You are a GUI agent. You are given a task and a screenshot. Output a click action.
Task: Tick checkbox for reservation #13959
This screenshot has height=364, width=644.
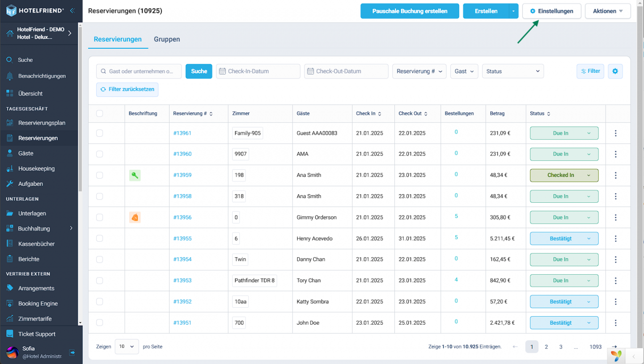99,175
